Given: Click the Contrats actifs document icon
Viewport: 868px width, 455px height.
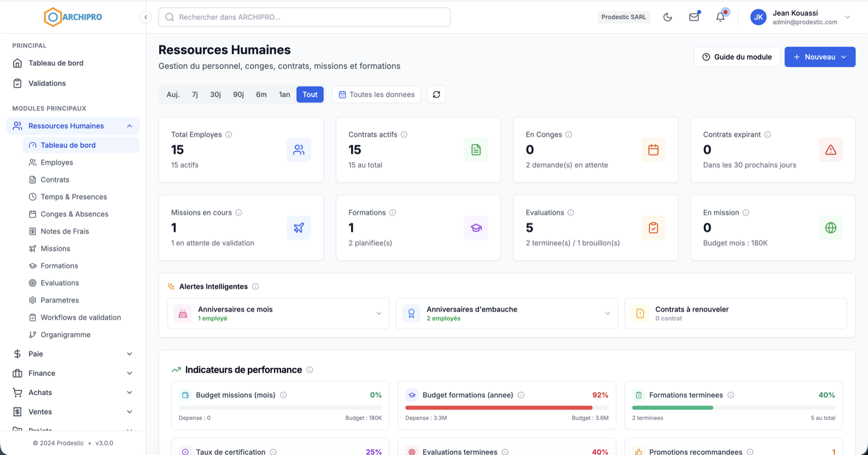Looking at the screenshot, I should pos(476,150).
